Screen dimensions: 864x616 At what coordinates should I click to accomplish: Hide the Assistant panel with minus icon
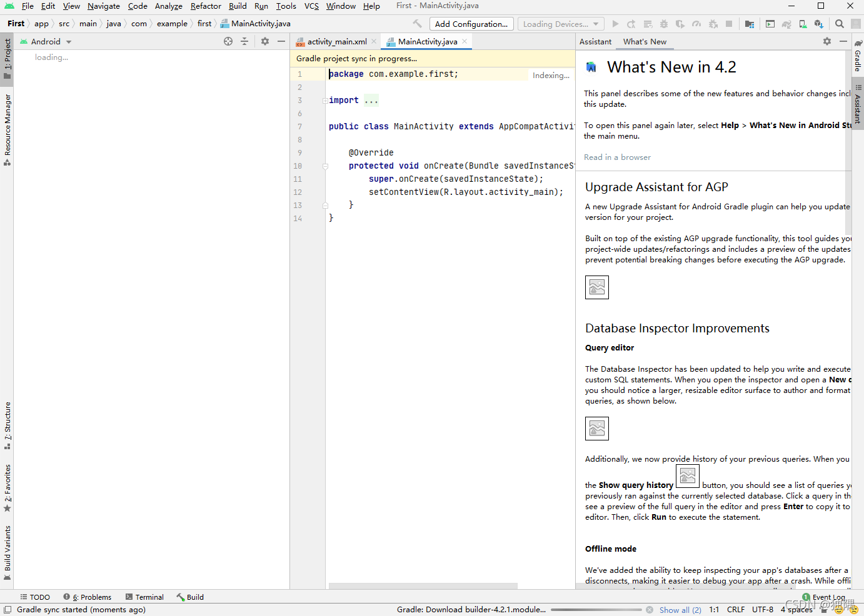(x=843, y=41)
